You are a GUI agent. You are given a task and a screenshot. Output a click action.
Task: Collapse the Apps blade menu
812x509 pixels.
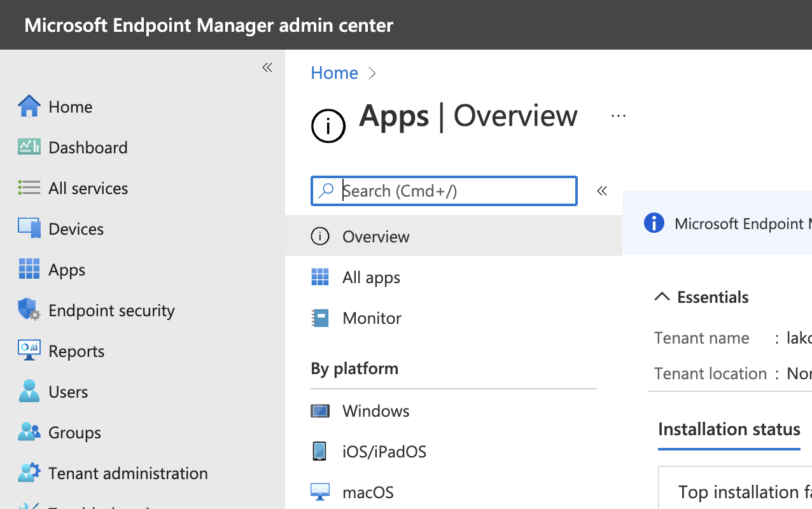(602, 190)
